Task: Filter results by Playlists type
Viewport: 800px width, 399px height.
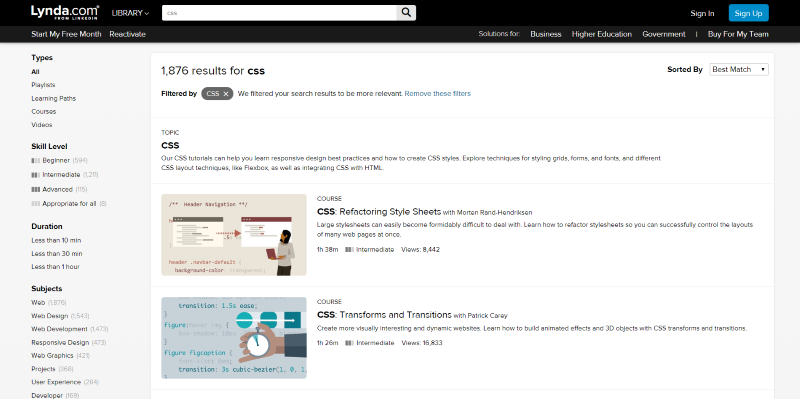Action: click(x=43, y=85)
